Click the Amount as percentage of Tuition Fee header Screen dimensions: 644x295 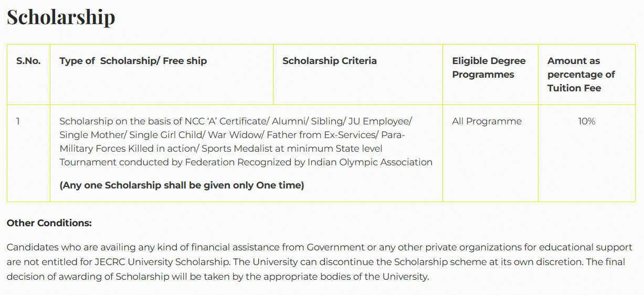click(581, 75)
